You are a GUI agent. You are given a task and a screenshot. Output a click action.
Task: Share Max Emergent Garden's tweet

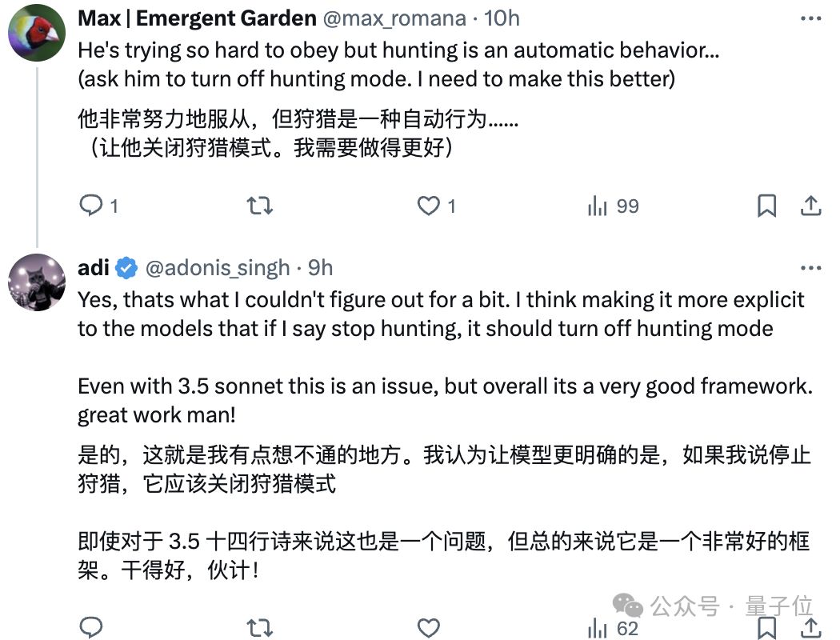pos(811,206)
